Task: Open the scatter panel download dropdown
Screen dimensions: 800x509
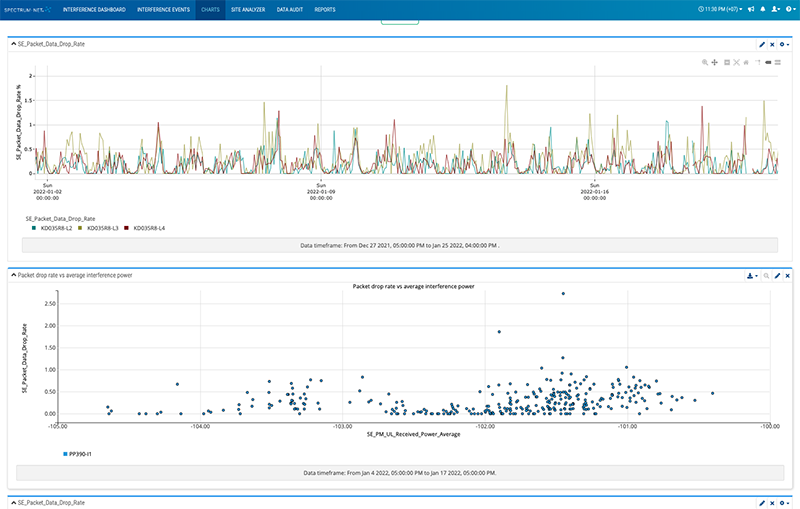Action: click(752, 276)
